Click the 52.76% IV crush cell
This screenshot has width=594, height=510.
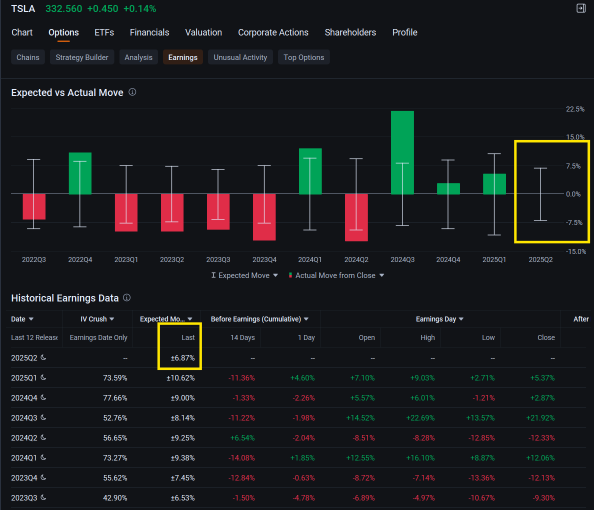[x=115, y=418]
